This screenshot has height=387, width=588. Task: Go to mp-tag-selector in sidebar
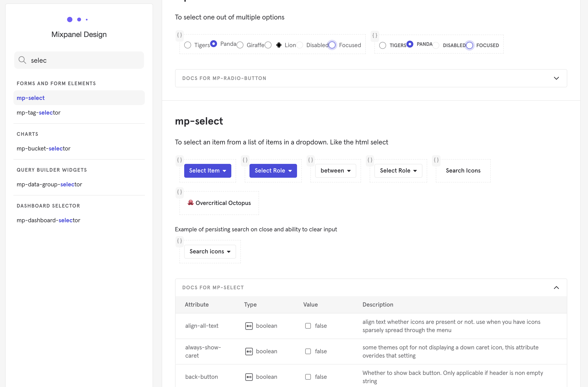pos(38,113)
